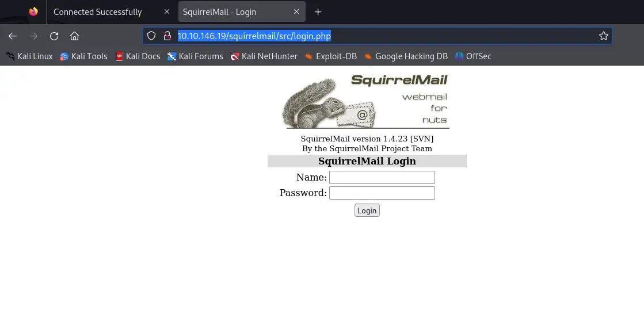Click the address bar URL
The image size is (644, 314).
pyautogui.click(x=254, y=36)
